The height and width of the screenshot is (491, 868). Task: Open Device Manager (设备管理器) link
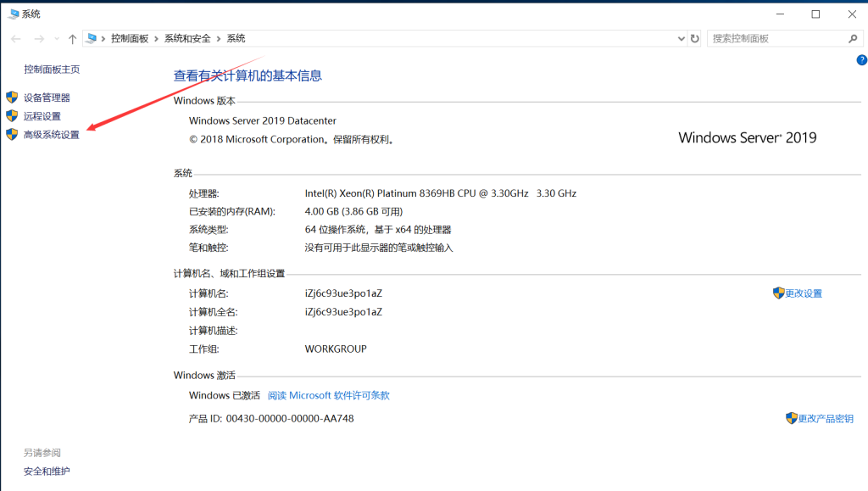pos(47,98)
